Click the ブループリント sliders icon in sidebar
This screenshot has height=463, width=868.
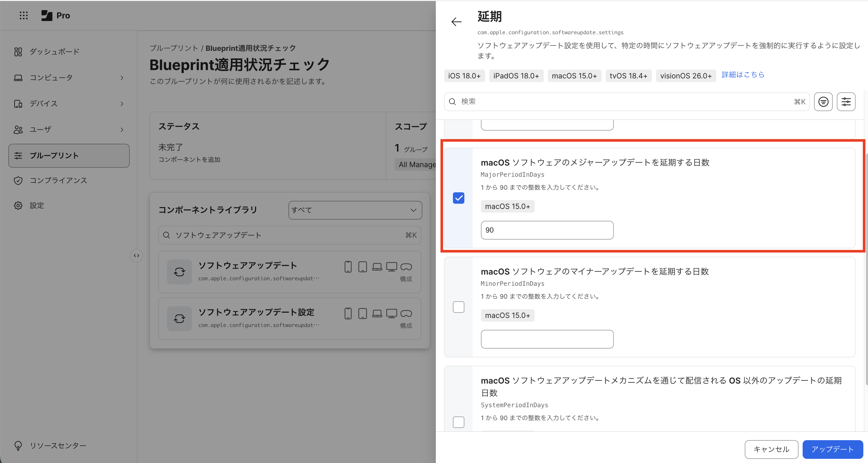point(18,155)
